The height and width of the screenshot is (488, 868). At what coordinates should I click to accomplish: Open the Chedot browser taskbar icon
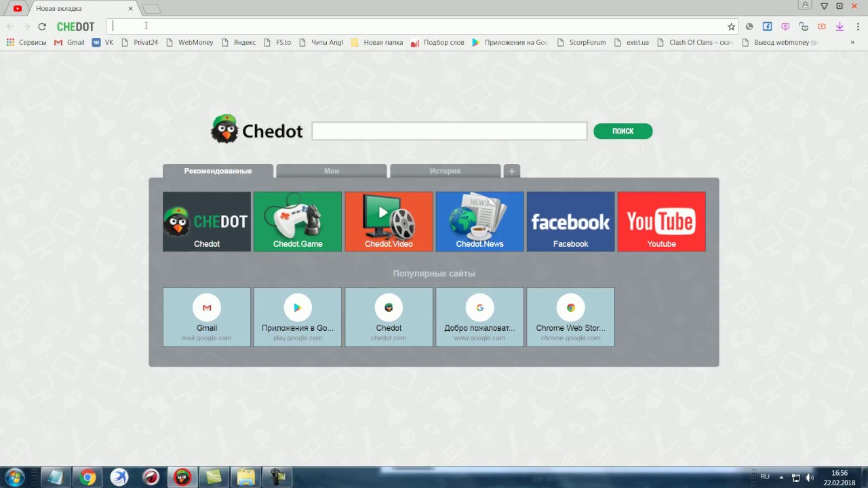pos(182,477)
